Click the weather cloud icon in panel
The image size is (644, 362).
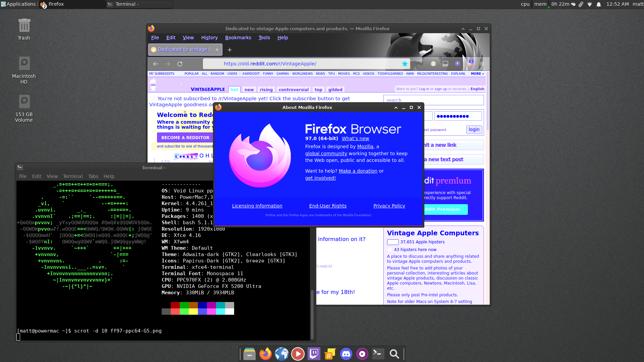click(573, 4)
